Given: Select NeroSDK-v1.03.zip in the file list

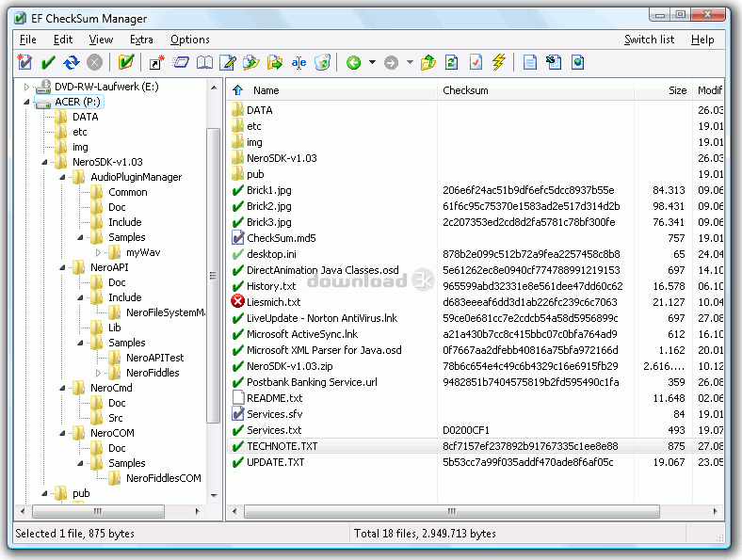Looking at the screenshot, I should tap(290, 366).
